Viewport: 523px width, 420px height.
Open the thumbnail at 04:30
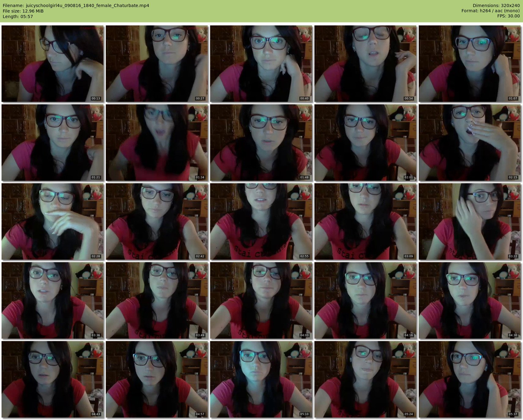tap(470, 300)
